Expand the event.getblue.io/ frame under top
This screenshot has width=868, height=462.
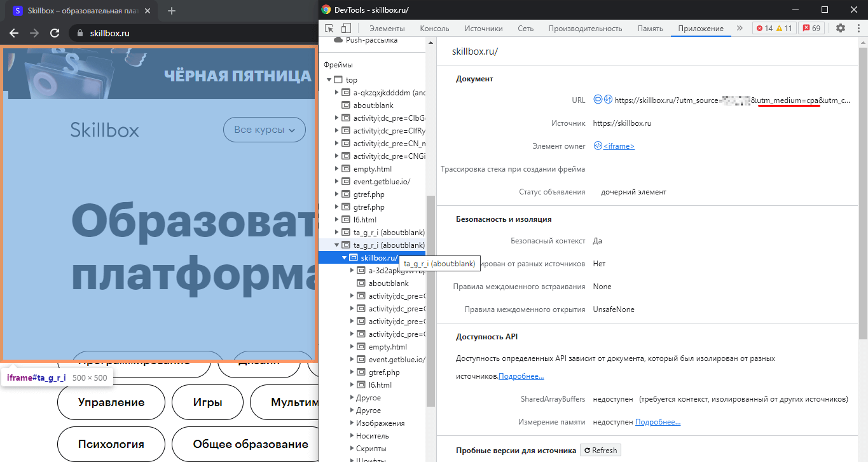coord(337,182)
